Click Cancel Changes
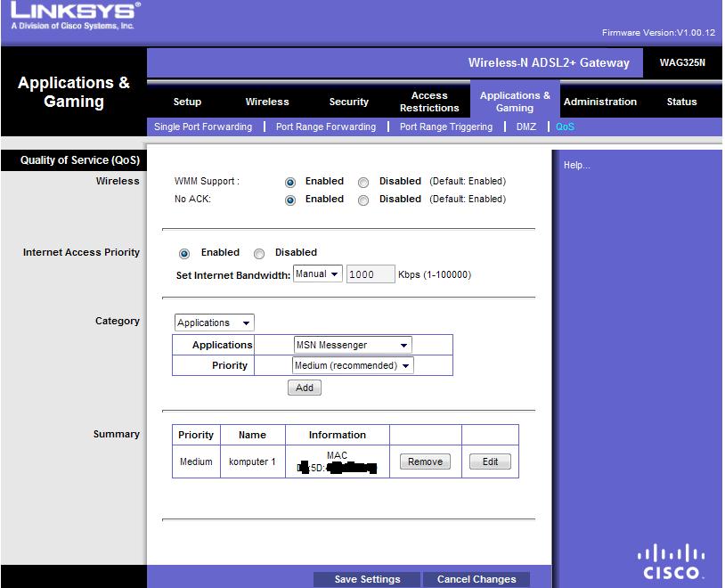Viewport: 725px width, 588px height. tap(477, 579)
